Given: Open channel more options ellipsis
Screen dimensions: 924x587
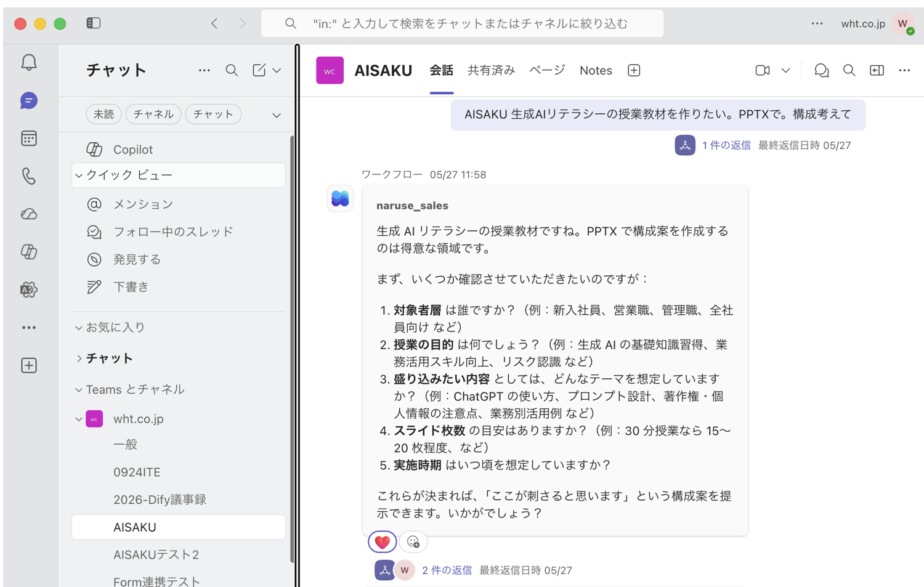Looking at the screenshot, I should tap(904, 70).
